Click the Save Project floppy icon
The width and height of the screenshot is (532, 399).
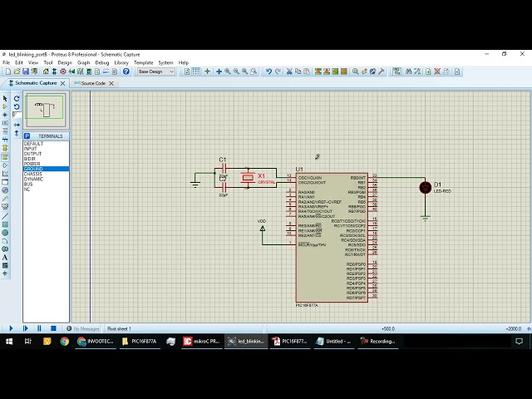(x=26, y=71)
